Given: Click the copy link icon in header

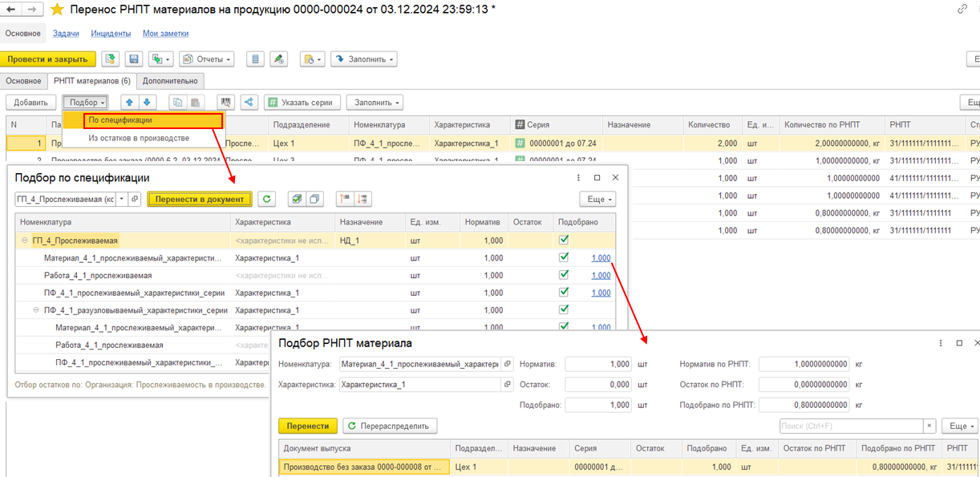Looking at the screenshot, I should (x=962, y=10).
